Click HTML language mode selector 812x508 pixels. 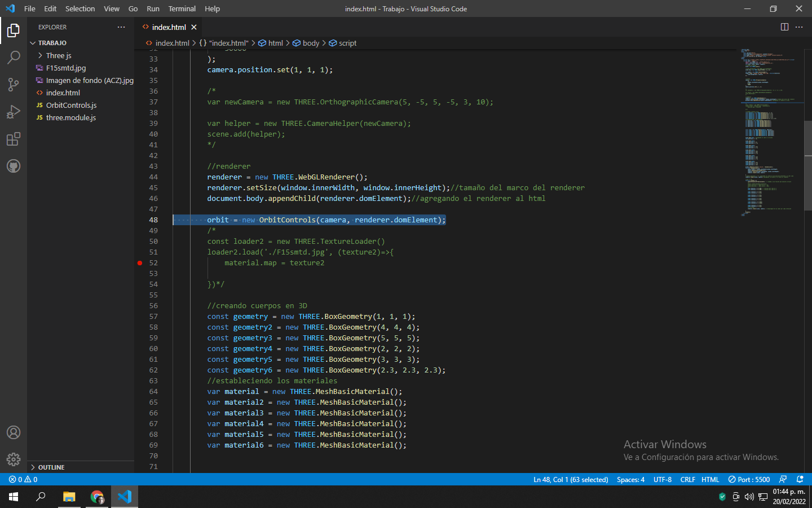tap(710, 479)
